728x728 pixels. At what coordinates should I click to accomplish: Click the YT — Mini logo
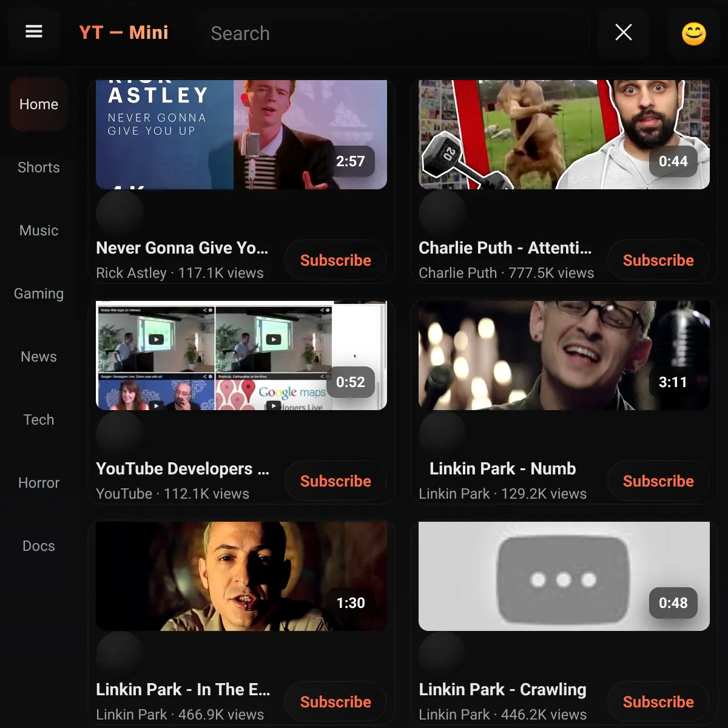[124, 32]
